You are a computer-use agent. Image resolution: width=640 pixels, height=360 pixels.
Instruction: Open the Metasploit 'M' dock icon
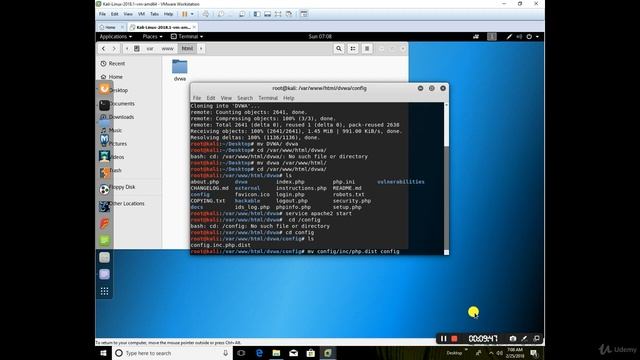(104, 139)
